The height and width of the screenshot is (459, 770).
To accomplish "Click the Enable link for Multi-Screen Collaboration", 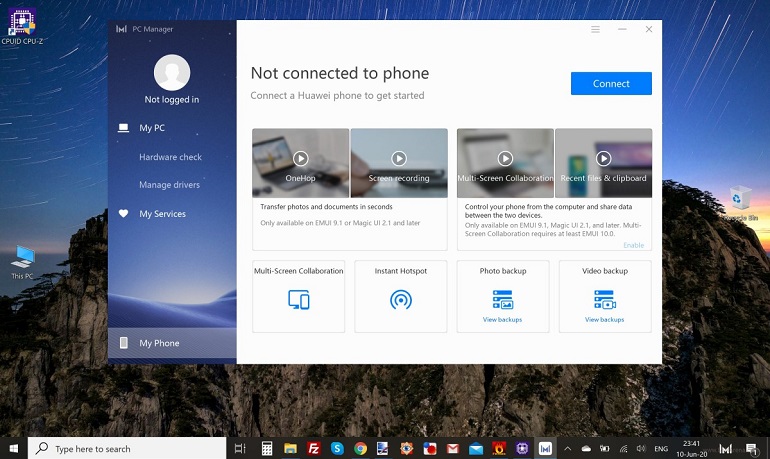I will click(x=634, y=245).
